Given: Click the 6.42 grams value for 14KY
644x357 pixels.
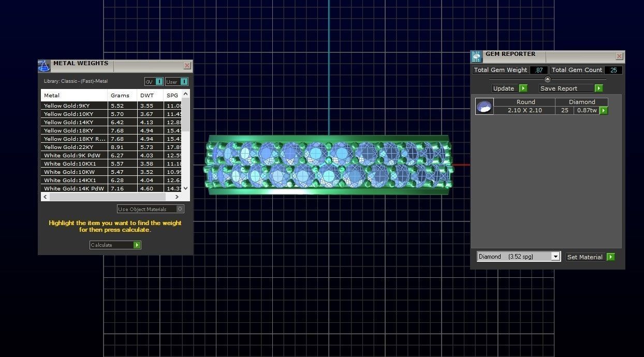Looking at the screenshot, I should 117,122.
